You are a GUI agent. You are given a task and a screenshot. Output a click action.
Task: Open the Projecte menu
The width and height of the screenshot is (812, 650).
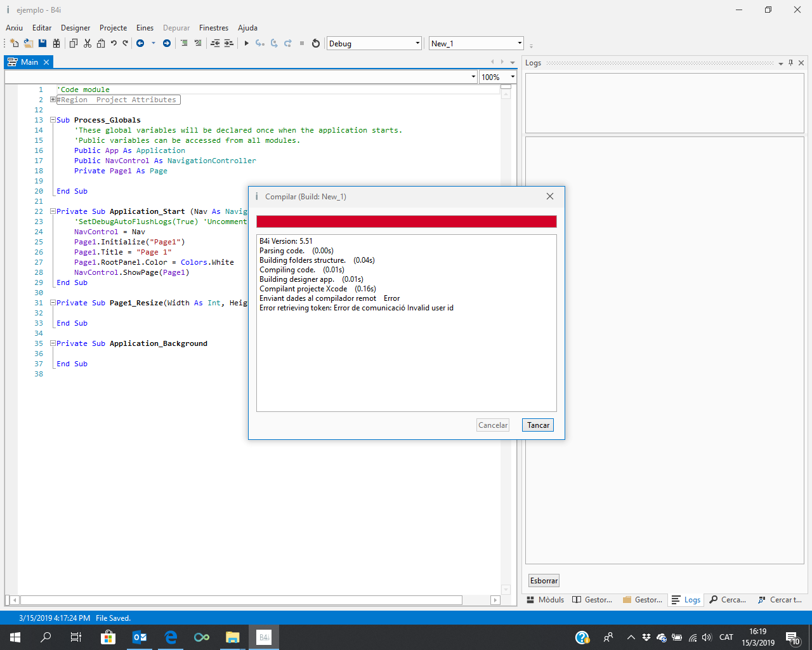[113, 28]
